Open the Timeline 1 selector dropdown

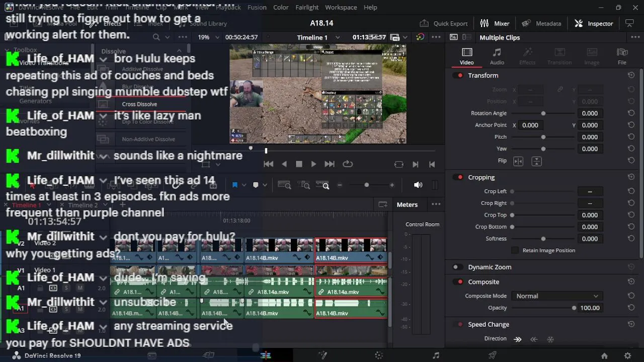tap(318, 37)
